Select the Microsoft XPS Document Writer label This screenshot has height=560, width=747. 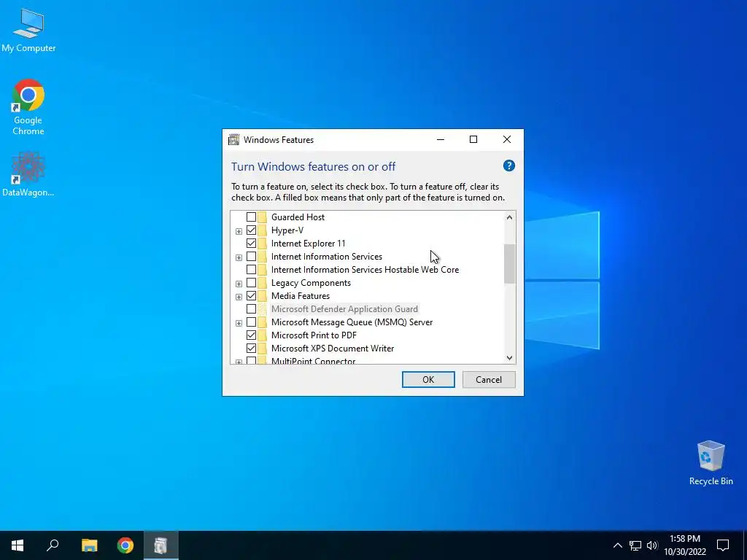click(x=333, y=348)
